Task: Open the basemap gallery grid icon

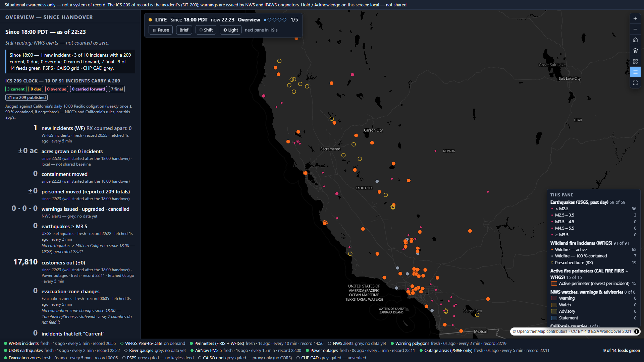Action: tap(635, 61)
